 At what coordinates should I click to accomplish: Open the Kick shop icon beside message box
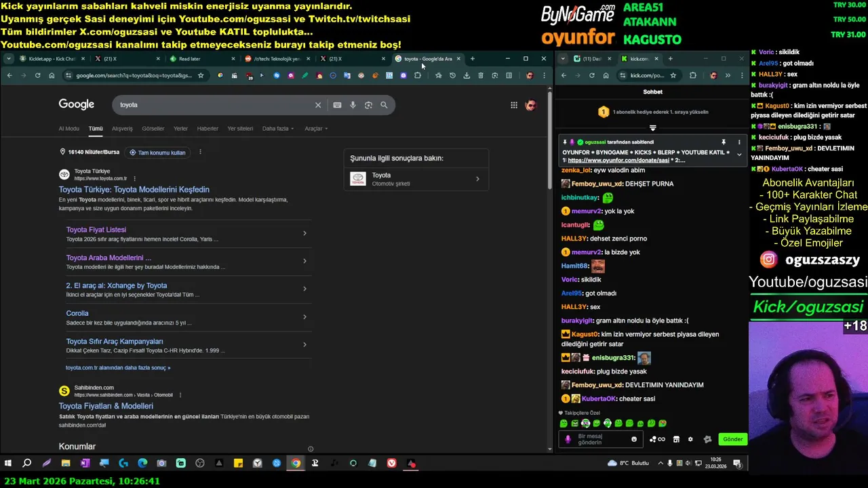click(x=676, y=439)
